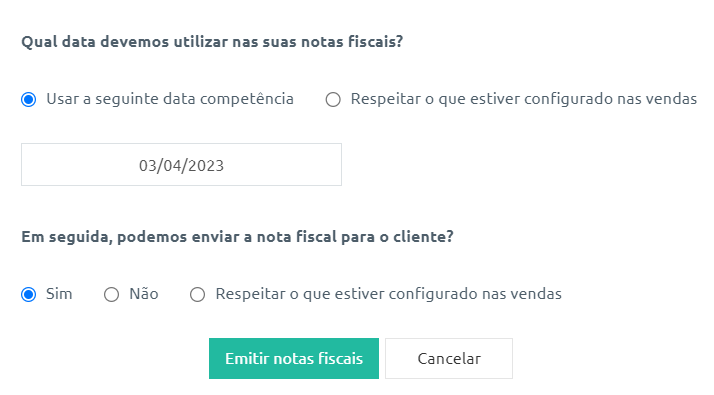Click the 'Emitir notas fiscais' button
The width and height of the screenshot is (714, 395).
click(294, 358)
